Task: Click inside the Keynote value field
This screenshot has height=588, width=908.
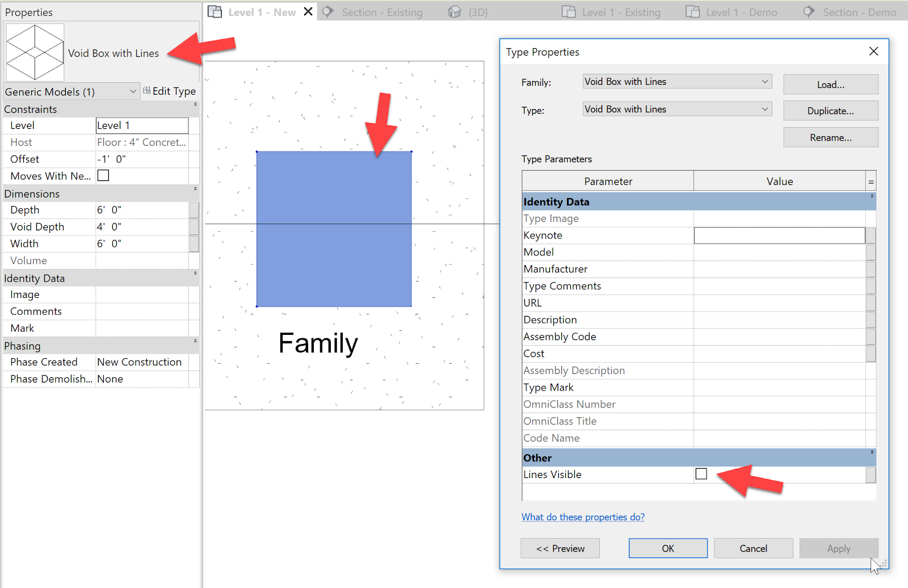Action: (779, 234)
